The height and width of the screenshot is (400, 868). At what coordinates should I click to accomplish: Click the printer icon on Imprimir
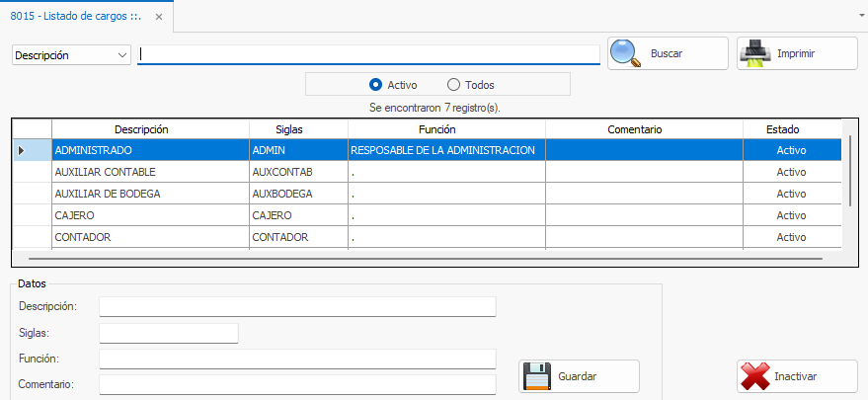click(755, 53)
